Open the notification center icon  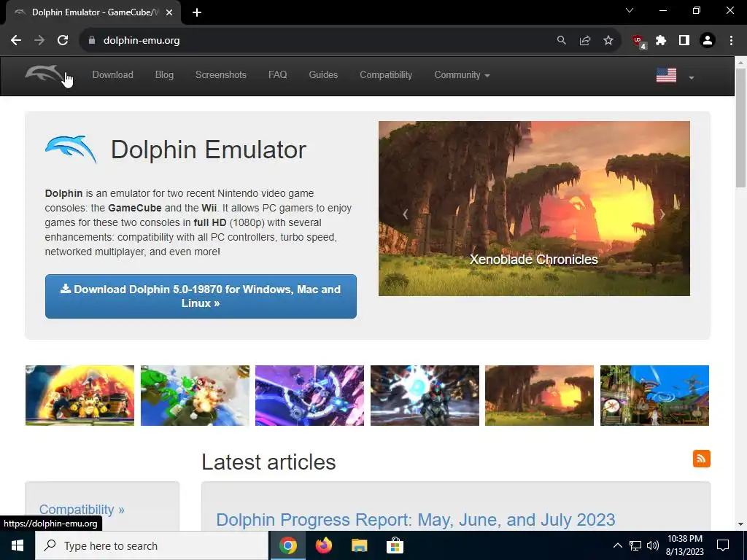coord(723,545)
